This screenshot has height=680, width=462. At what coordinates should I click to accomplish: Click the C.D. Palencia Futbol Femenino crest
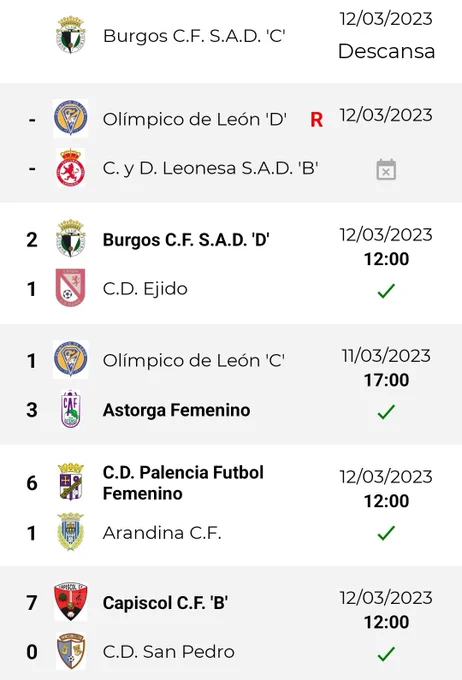71,482
